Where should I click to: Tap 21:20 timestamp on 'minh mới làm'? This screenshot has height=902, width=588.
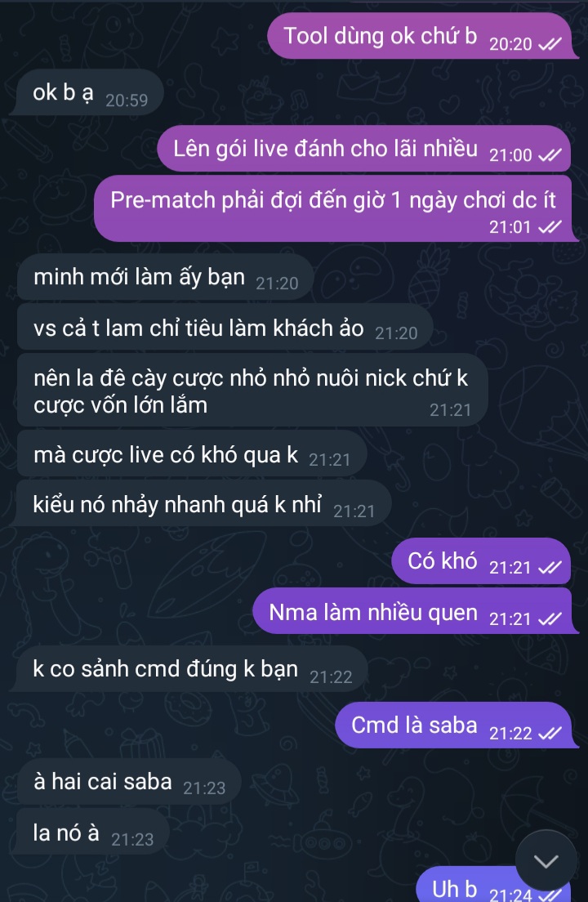coord(277,284)
